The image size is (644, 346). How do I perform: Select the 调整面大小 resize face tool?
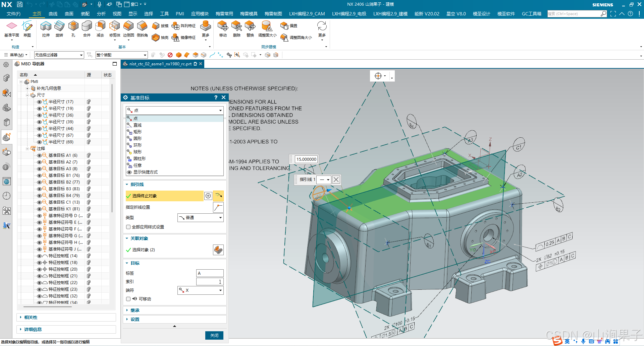(x=267, y=29)
